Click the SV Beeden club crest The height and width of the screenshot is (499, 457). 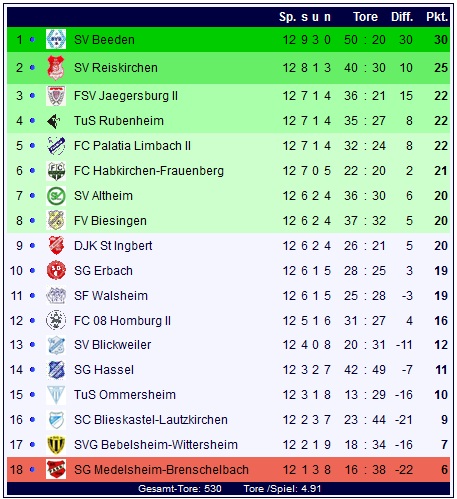[56, 39]
